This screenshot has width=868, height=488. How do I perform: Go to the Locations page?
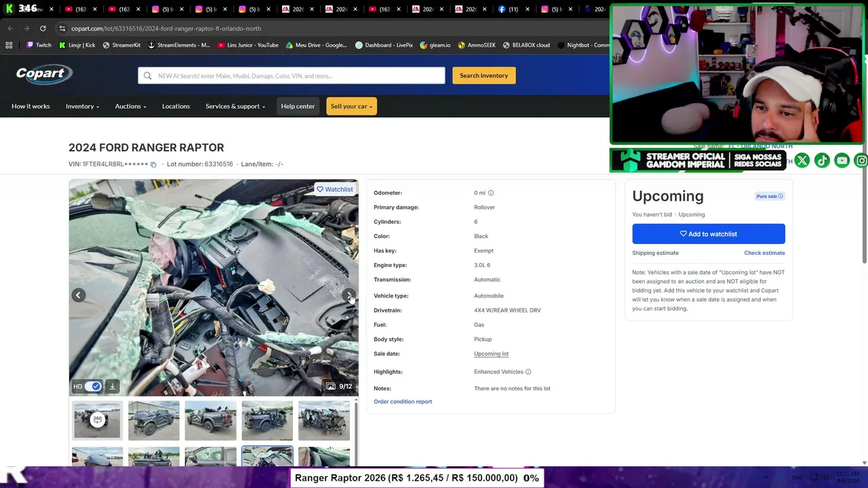coord(176,106)
